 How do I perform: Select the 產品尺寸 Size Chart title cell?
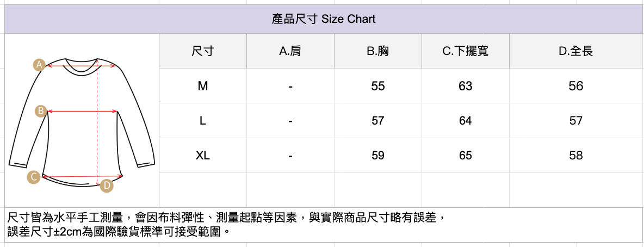point(324,20)
